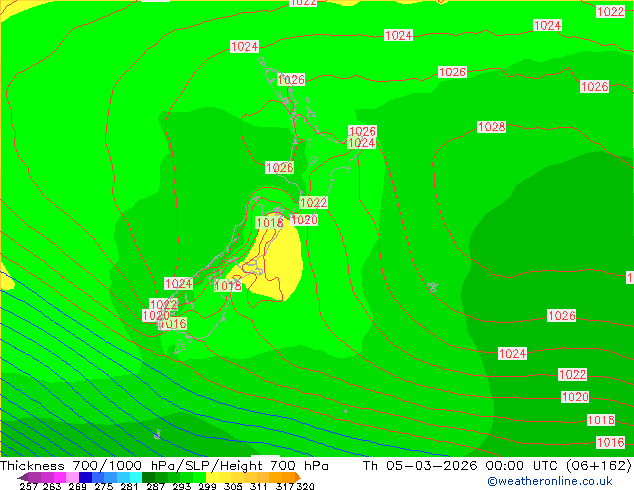Click the 299 legend value
This screenshot has height=490, width=634.
point(207,486)
